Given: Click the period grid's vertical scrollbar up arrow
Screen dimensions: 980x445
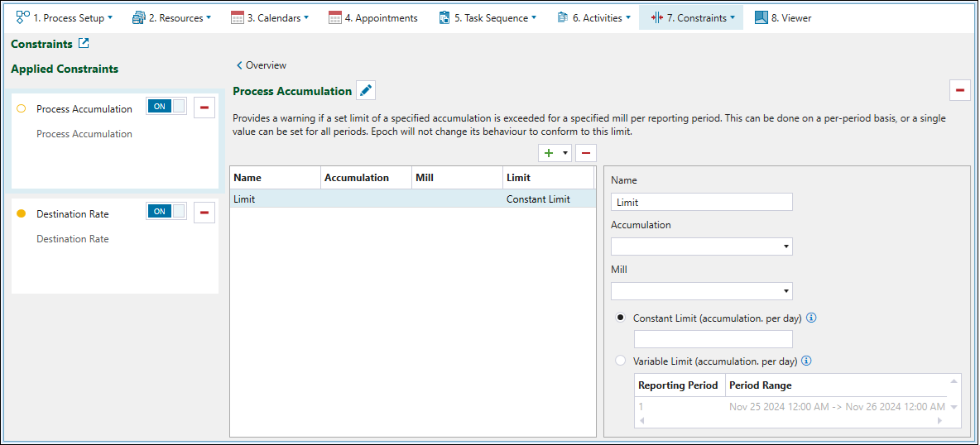Looking at the screenshot, I should [954, 380].
